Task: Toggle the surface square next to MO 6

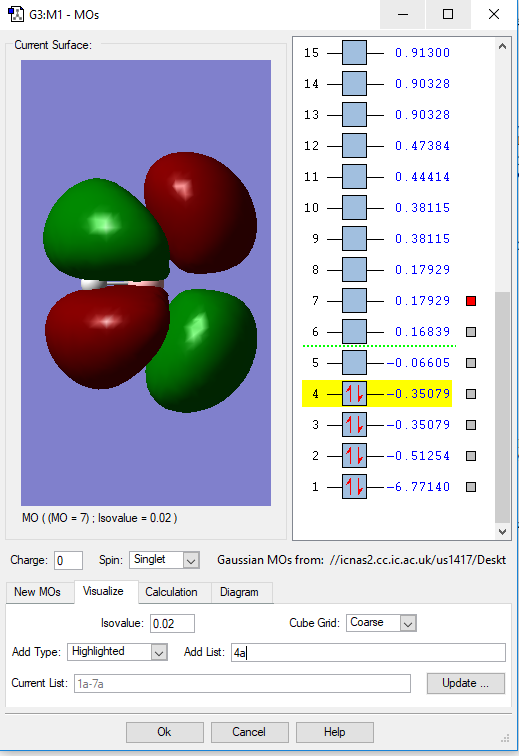Action: [471, 332]
